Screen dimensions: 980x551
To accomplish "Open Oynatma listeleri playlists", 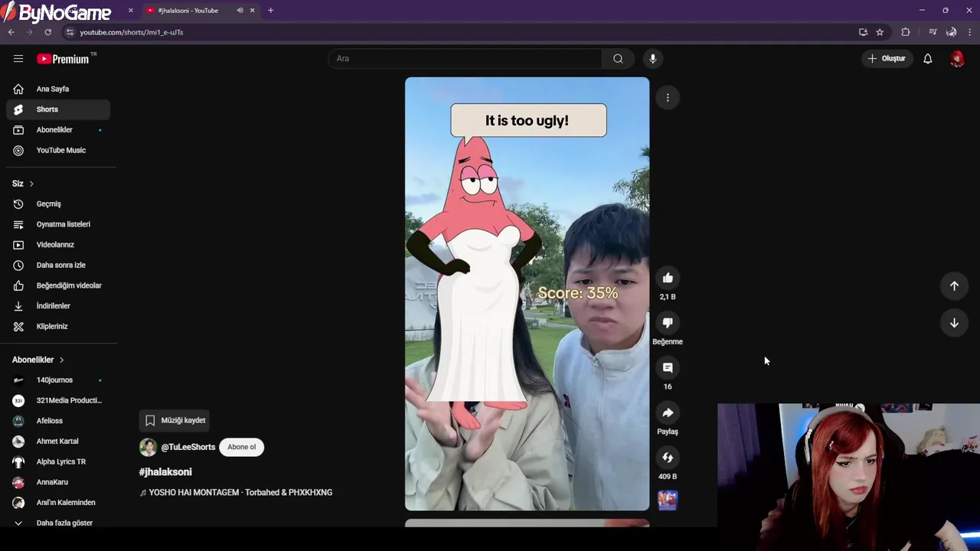I will 58,224.
